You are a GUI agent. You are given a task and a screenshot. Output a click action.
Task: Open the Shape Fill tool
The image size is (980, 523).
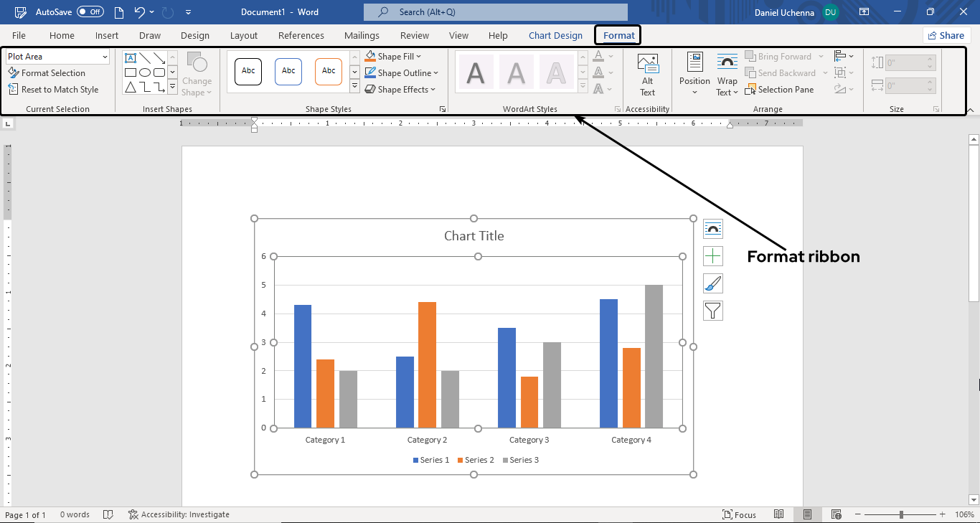pos(394,56)
